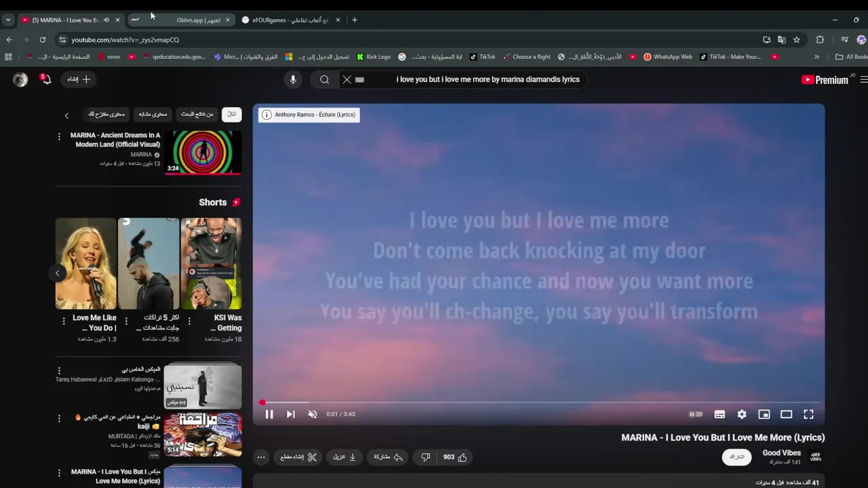Focus the YouTube search text field

(x=488, y=79)
